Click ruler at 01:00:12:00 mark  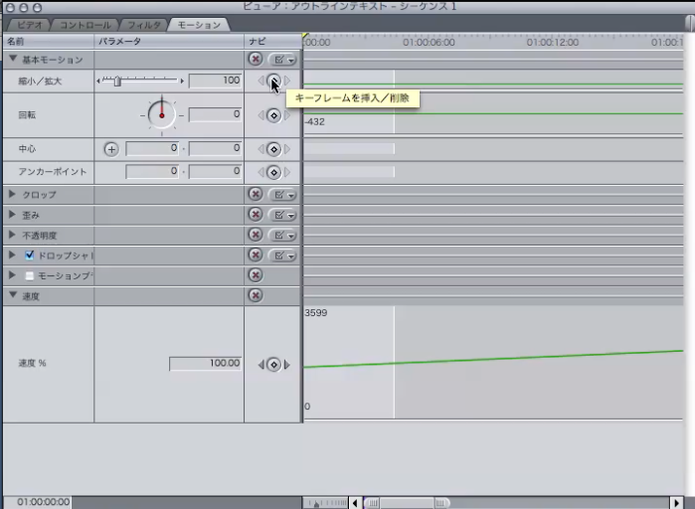(552, 43)
